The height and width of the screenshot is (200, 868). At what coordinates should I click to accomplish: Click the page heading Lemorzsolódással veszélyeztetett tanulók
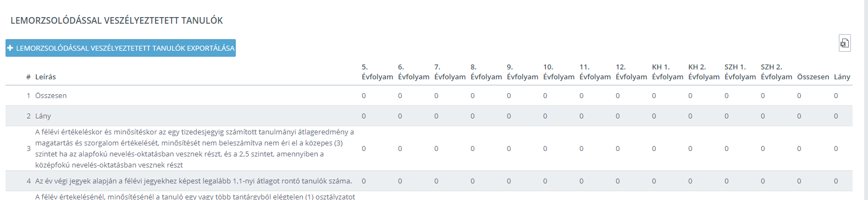[x=117, y=20]
